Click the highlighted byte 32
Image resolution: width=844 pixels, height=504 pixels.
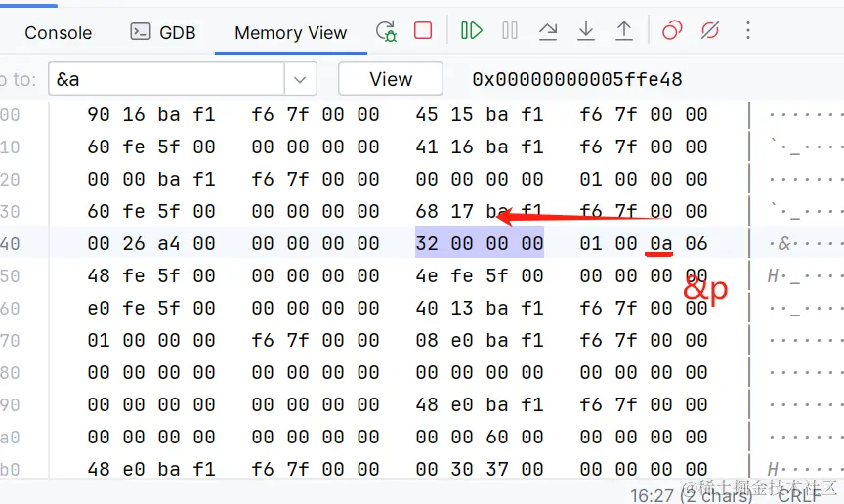coord(427,243)
